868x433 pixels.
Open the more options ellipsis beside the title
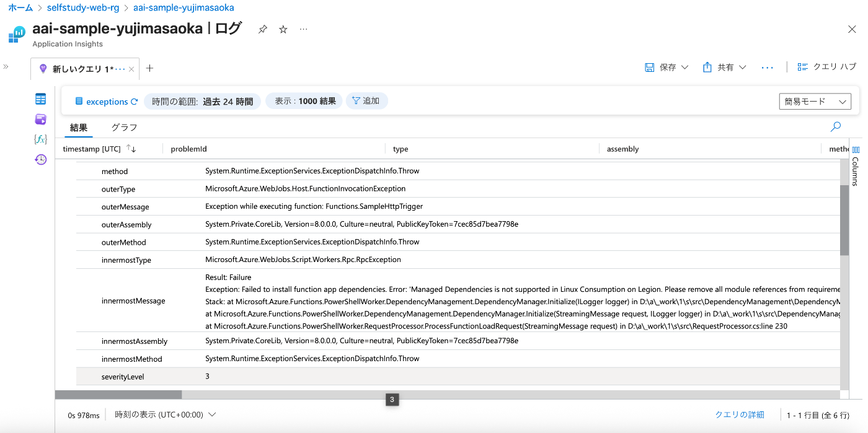click(303, 29)
